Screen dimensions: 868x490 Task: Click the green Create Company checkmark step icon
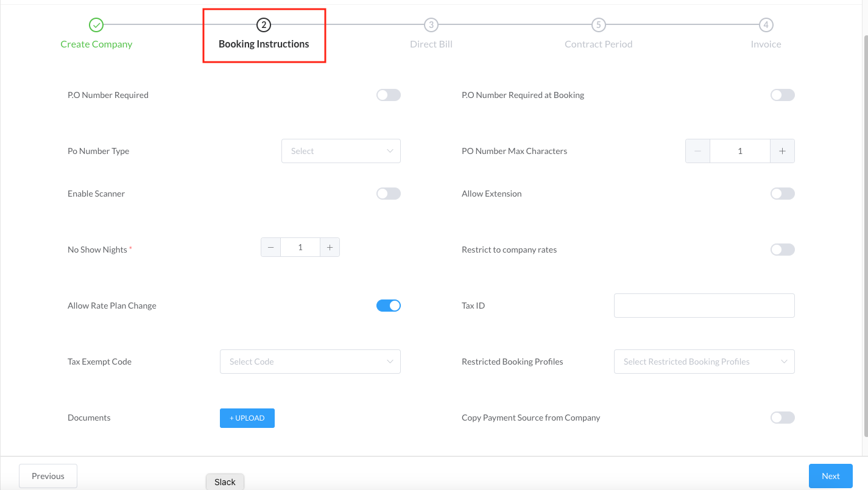pyautogui.click(x=96, y=25)
